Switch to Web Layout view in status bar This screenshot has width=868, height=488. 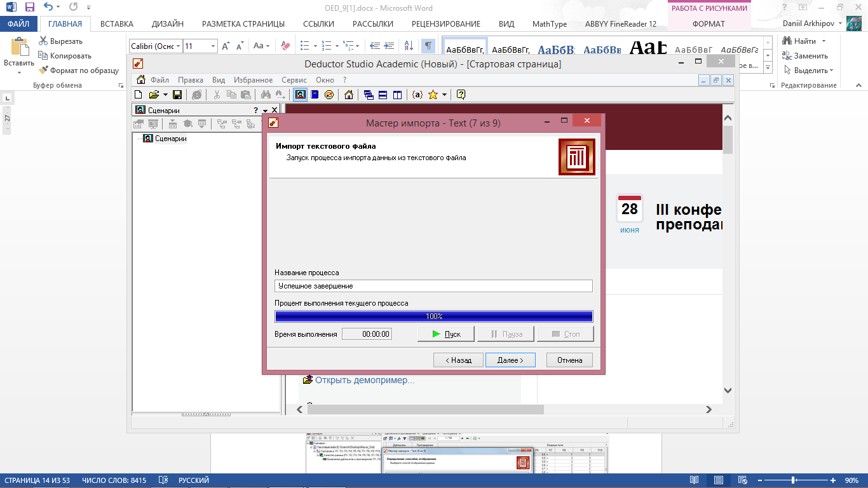click(742, 480)
